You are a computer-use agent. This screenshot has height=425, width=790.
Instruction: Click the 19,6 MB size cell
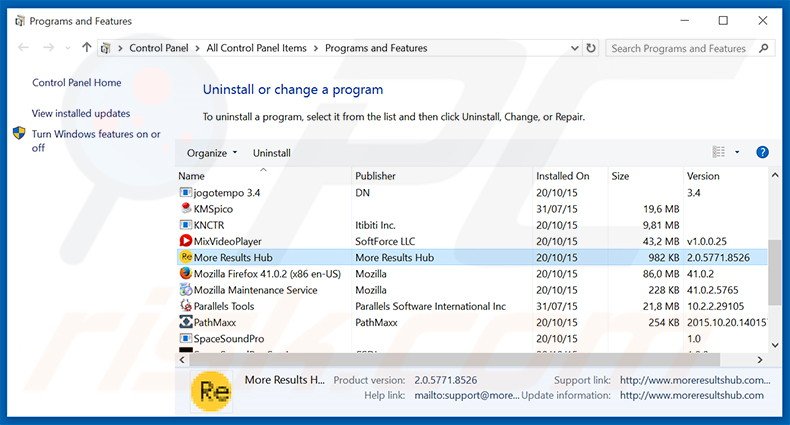(661, 209)
